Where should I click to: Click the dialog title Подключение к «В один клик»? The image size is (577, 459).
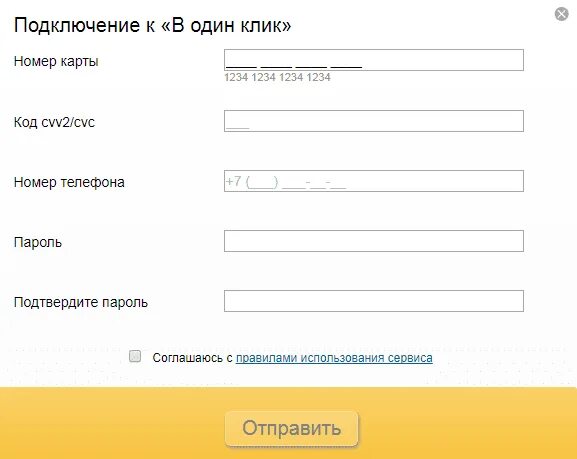click(153, 26)
